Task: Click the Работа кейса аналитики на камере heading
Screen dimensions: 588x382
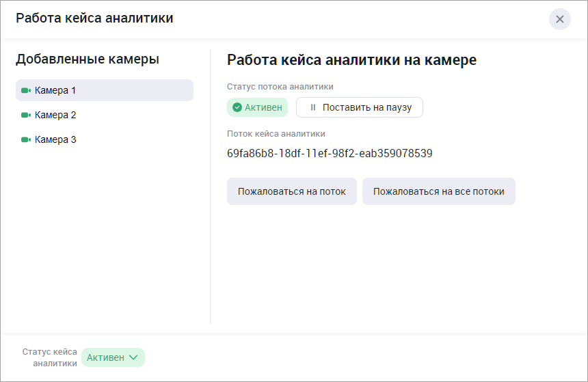Action: coord(351,60)
